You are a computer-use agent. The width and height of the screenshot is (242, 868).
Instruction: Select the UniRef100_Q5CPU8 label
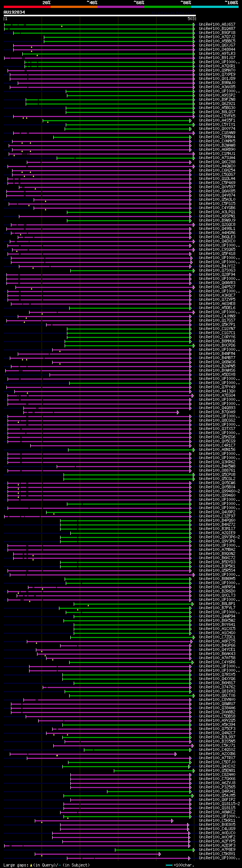(217, 474)
